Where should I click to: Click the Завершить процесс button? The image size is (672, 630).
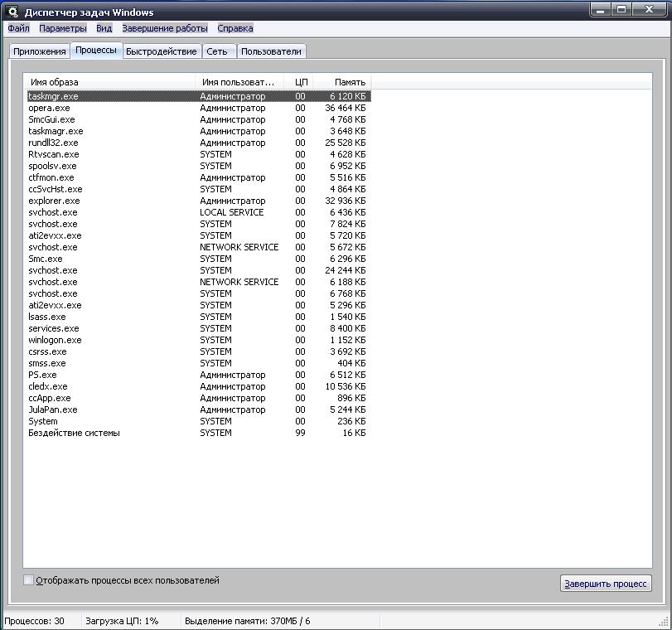click(606, 584)
